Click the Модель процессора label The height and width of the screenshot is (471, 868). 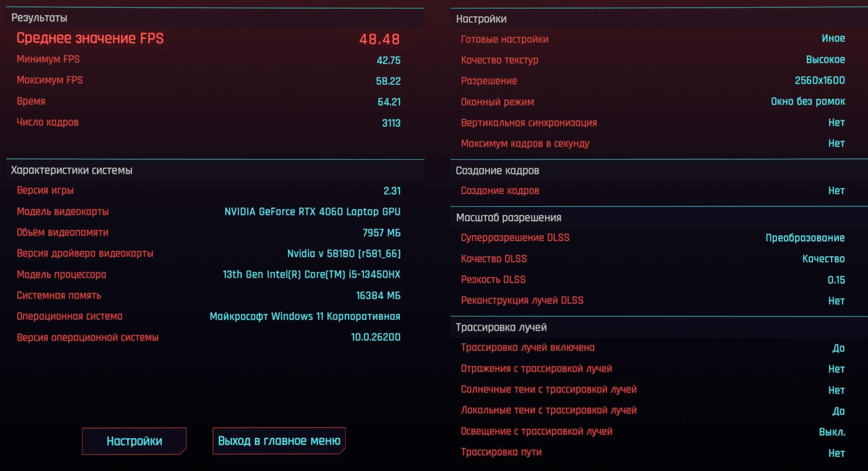(x=61, y=274)
